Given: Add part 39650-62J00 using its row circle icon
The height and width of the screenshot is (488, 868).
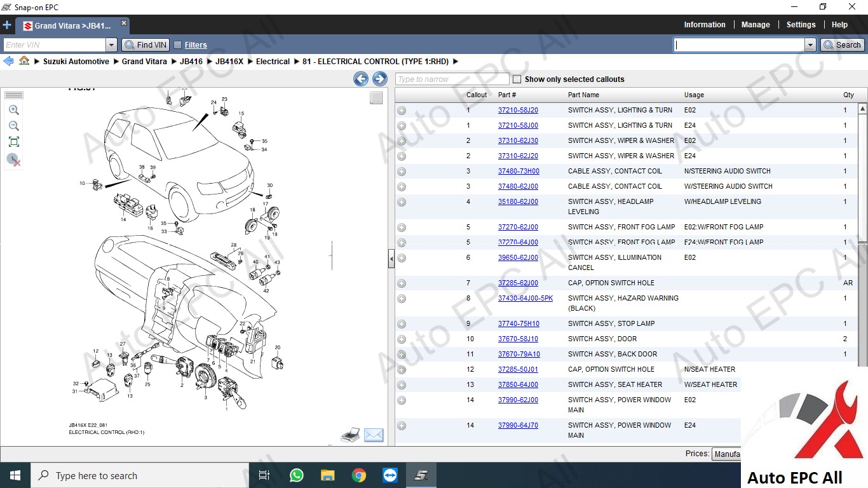Looking at the screenshot, I should [402, 258].
